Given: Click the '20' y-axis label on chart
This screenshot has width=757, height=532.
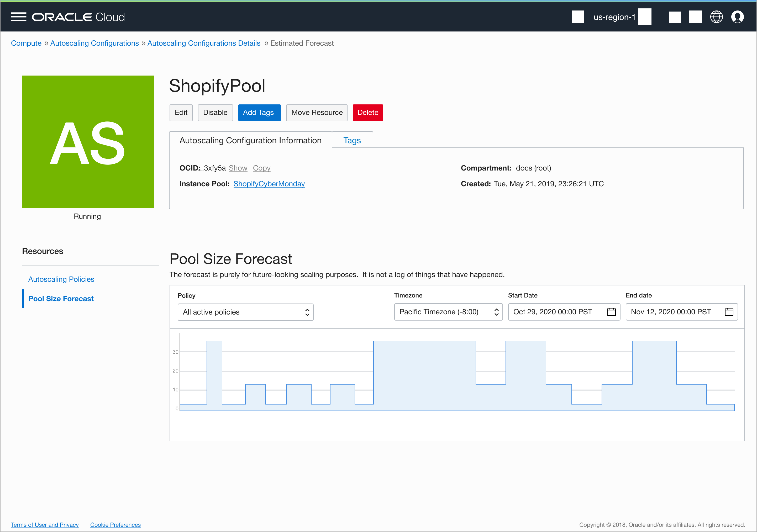Looking at the screenshot, I should pos(175,371).
